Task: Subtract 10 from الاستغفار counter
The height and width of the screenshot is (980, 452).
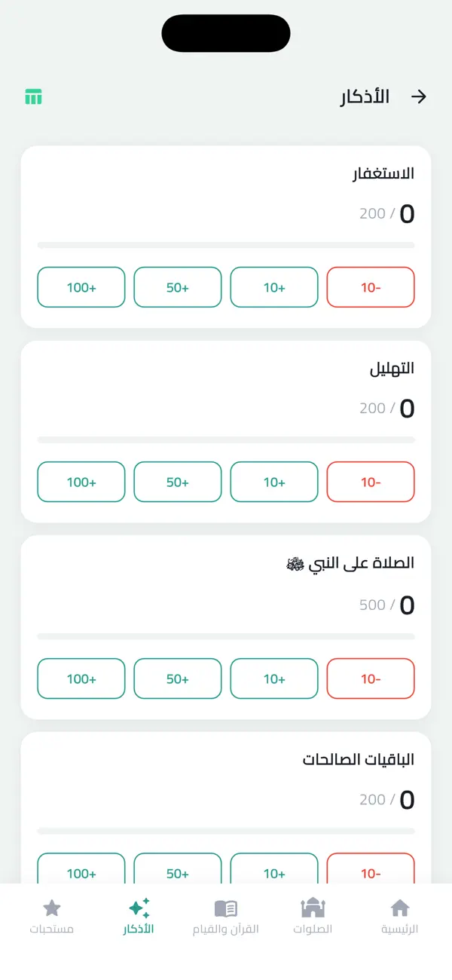Action: (x=371, y=287)
